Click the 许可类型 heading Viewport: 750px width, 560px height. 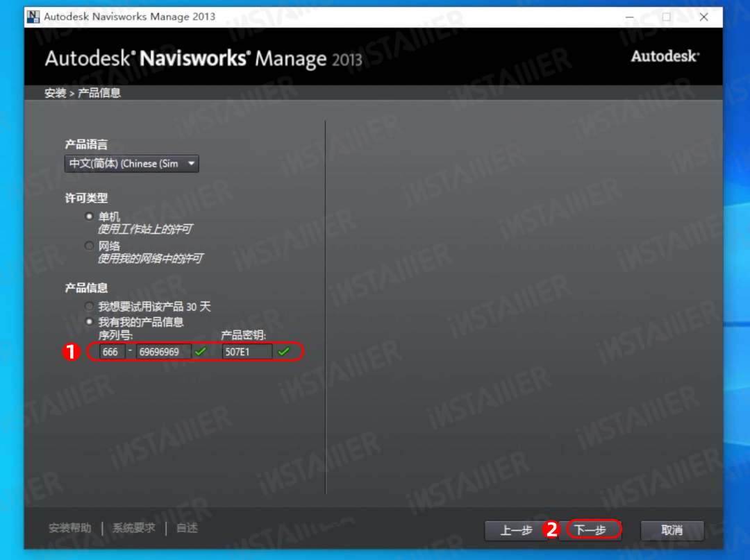86,198
